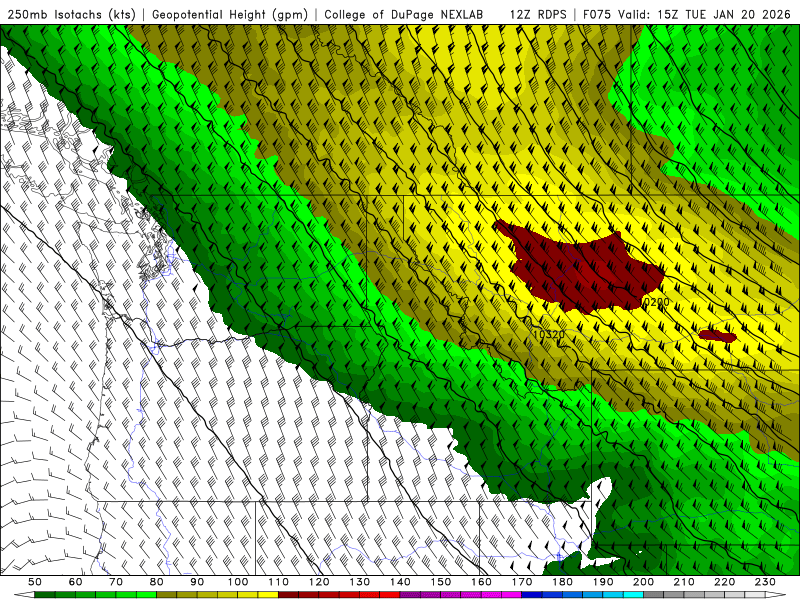Select the magenta legend swatch below 160
This screenshot has height=600, width=800.
[491, 595]
